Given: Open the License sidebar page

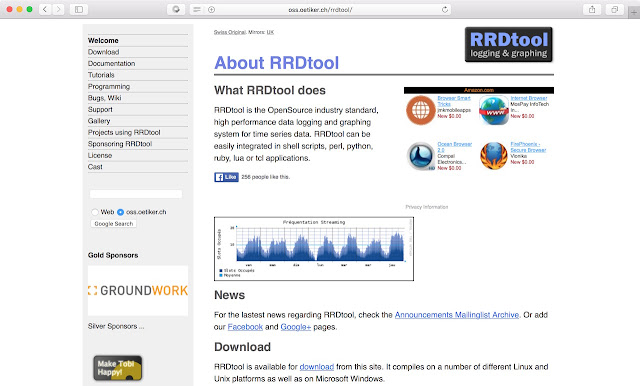Looking at the screenshot, I should pyautogui.click(x=100, y=155).
